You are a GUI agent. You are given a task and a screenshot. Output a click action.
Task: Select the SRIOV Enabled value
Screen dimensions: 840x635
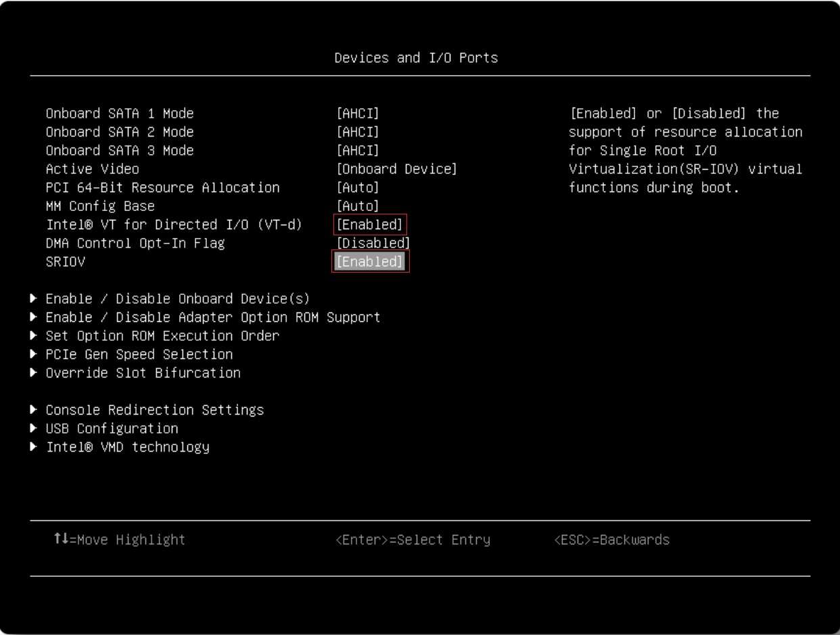[371, 262]
